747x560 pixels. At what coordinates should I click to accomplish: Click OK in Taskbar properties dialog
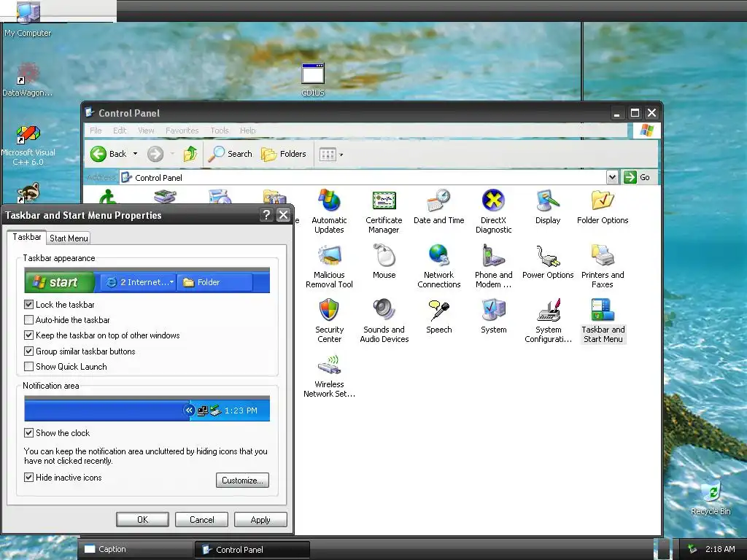pos(142,519)
